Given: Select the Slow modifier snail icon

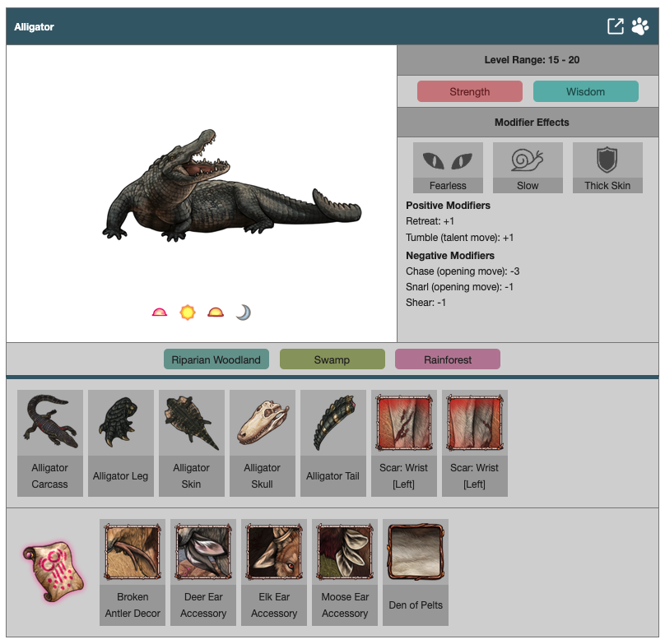Looking at the screenshot, I should 528,160.
